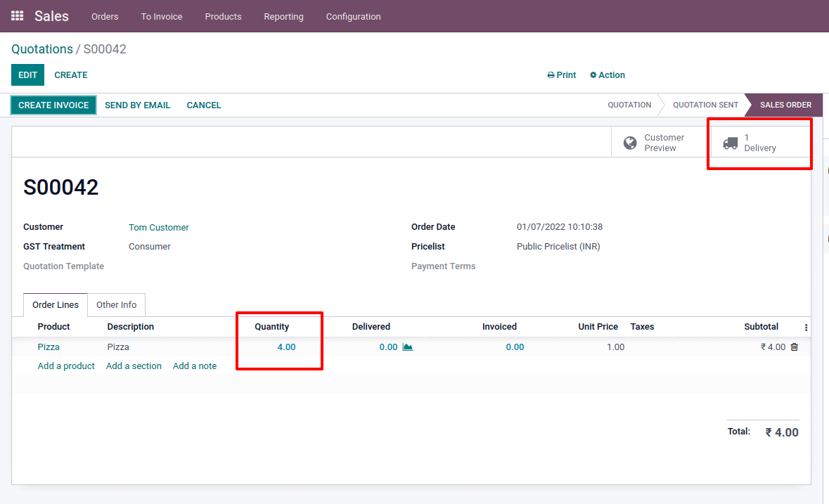Viewport: 829px width, 504px height.
Task: Click the order date 01/07/2022 10:10:38
Action: click(560, 226)
